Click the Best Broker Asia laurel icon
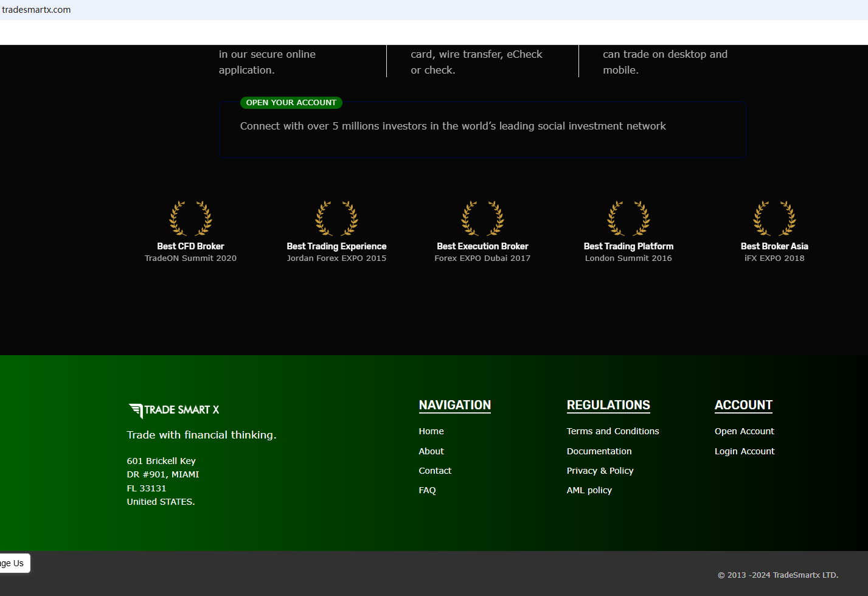 point(774,218)
